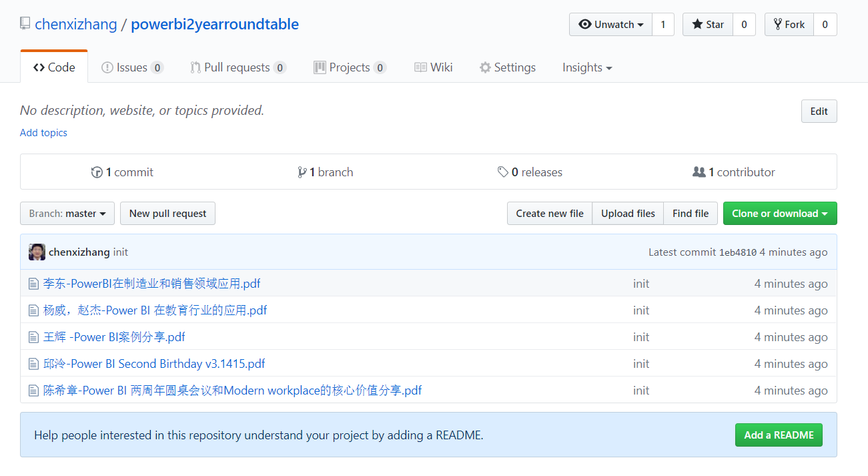Click the branch icon next to 1 branch
Viewport: 868px width, 476px height.
302,172
